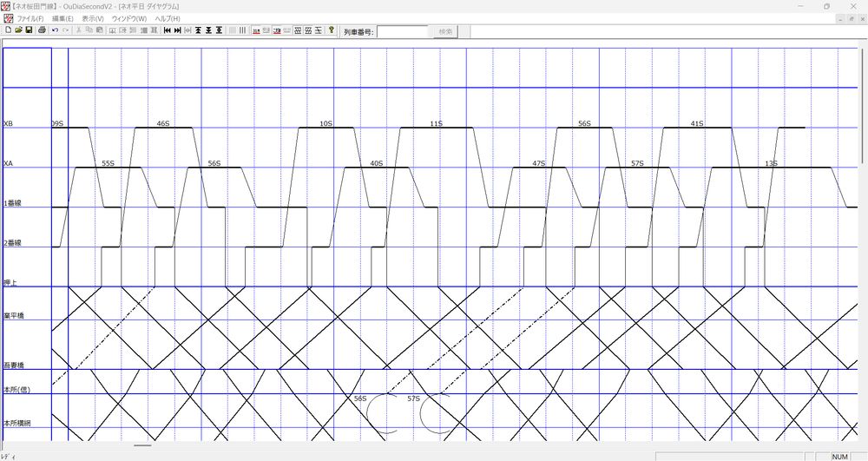Viewport: 868px width, 461px height.
Task: Open help with the question mark icon
Action: (331, 30)
